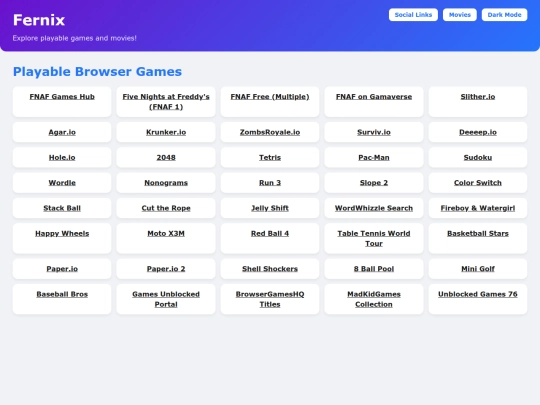
Task: Open Jelly Shift
Action: 270,208
